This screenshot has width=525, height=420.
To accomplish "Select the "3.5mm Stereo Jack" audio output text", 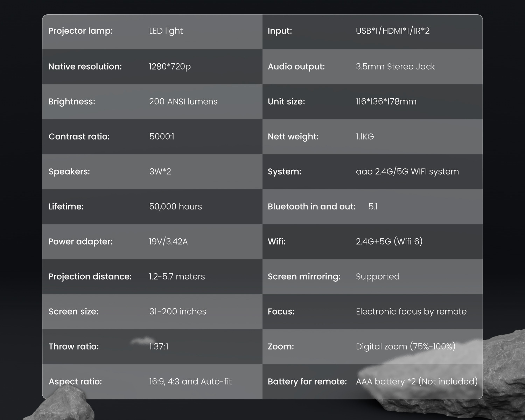I will tap(395, 66).
